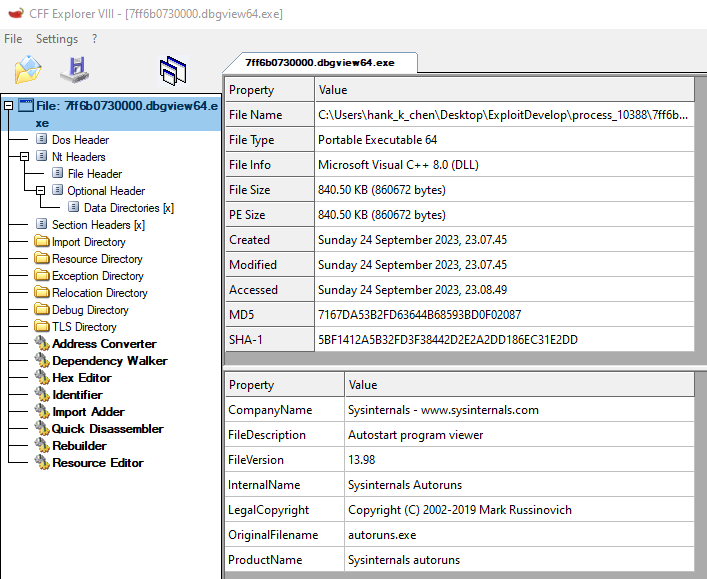The image size is (707, 579).
Task: Select the MD5 hash value
Action: click(x=504, y=314)
